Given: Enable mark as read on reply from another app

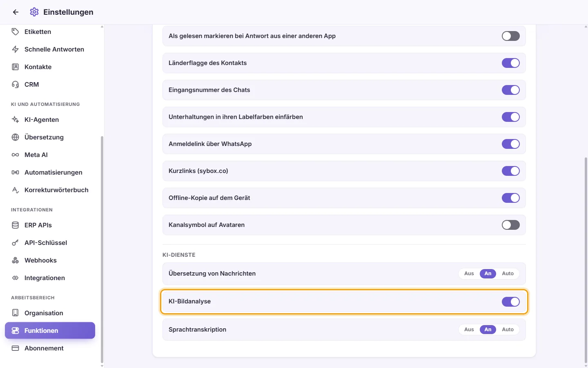Looking at the screenshot, I should point(511,36).
